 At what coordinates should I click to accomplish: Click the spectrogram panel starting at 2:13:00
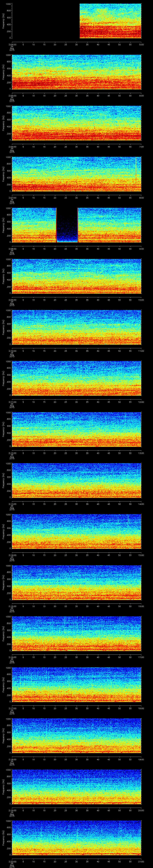click(x=77, y=481)
